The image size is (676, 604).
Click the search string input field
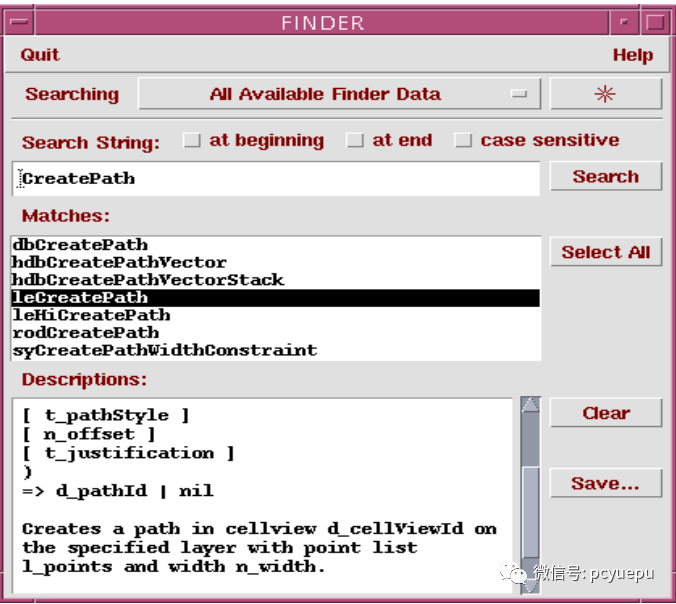(276, 178)
